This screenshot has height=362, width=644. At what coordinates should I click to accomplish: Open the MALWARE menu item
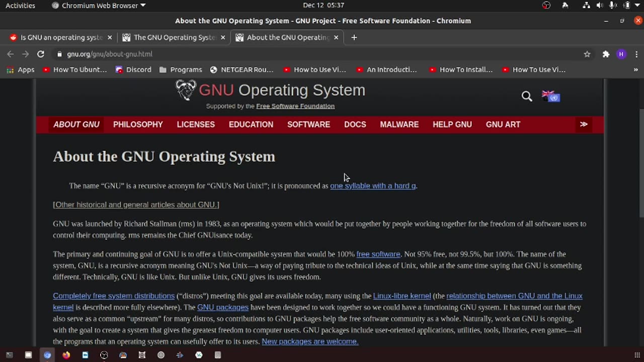pyautogui.click(x=399, y=124)
